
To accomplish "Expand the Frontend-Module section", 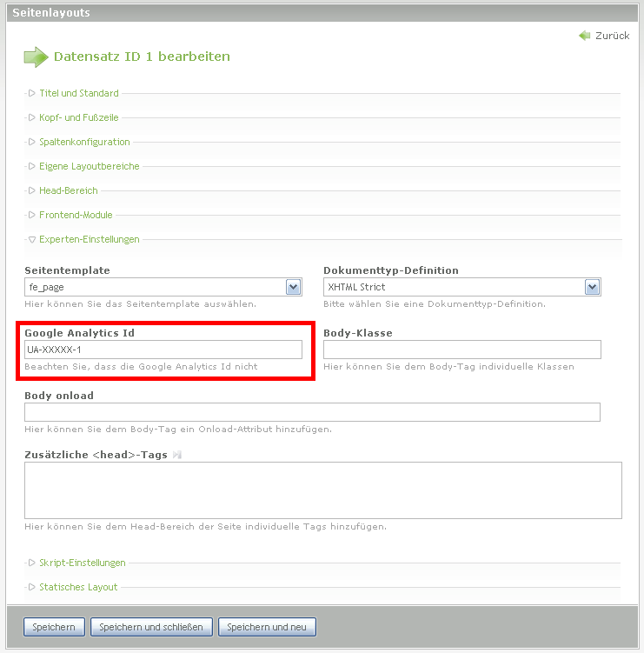I will click(x=76, y=215).
